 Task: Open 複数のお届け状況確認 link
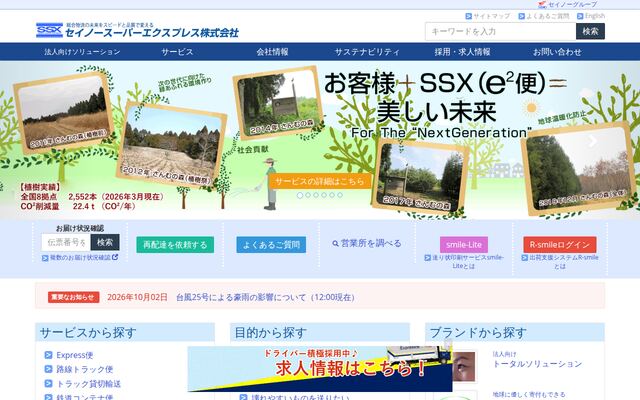(80, 258)
